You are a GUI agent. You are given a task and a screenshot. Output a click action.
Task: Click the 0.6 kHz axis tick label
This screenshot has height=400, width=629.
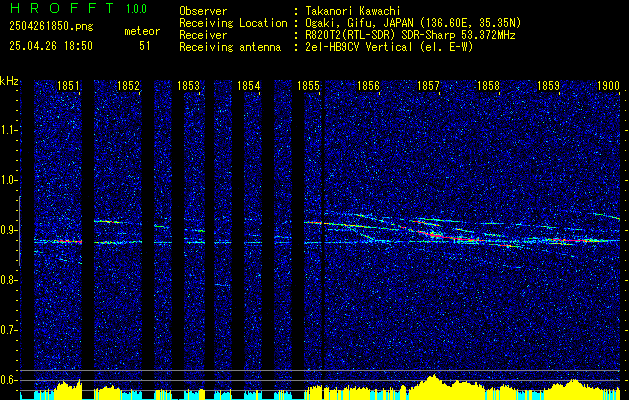pos(7,380)
